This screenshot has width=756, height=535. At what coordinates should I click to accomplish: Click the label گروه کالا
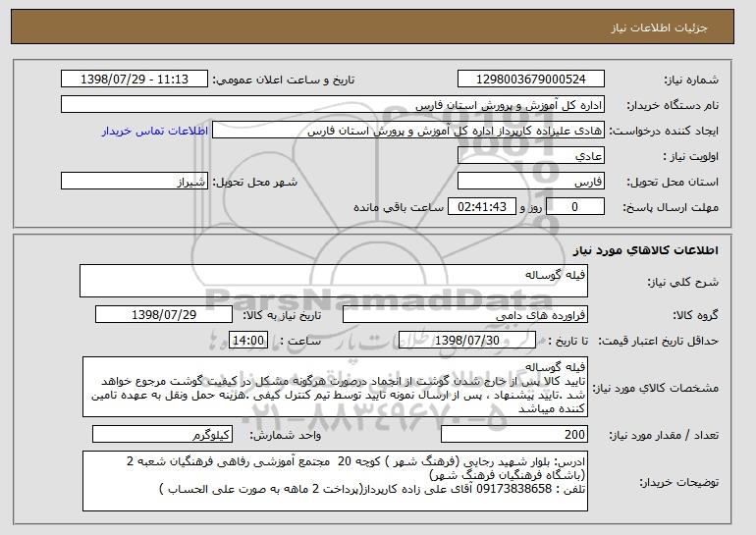695,315
